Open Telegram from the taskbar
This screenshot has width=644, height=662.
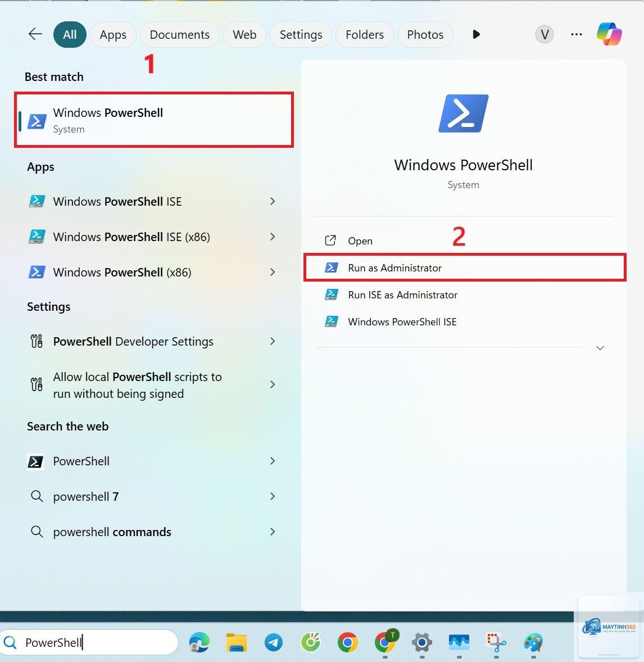click(x=274, y=642)
